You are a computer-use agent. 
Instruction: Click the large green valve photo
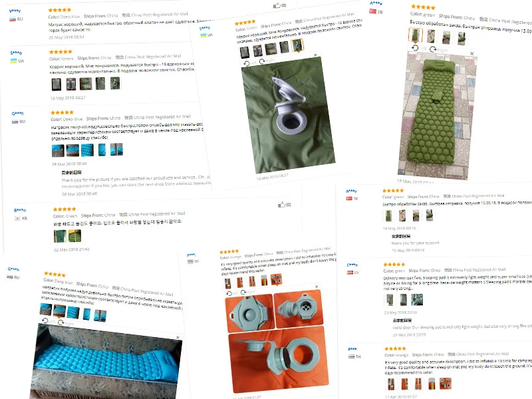click(x=289, y=114)
